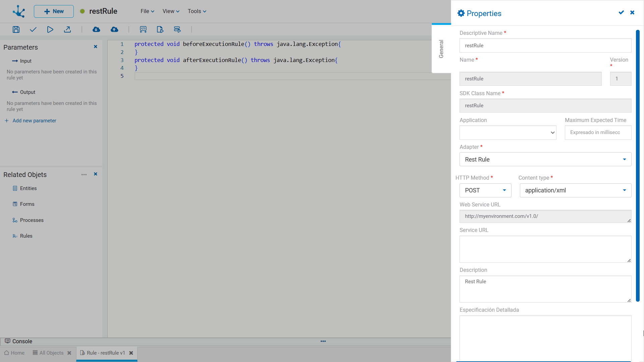The width and height of the screenshot is (644, 362).
Task: Select Forms in Related Objets
Action: coord(23,204)
